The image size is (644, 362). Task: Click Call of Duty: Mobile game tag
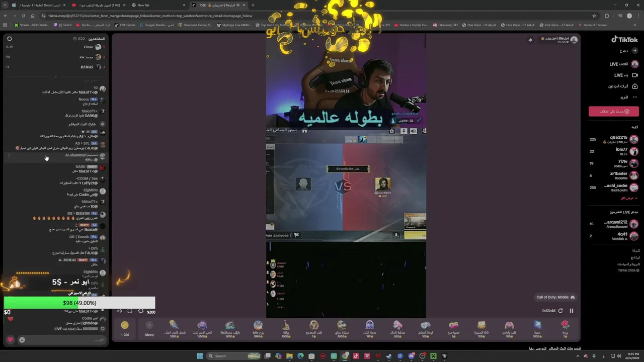coord(555,297)
